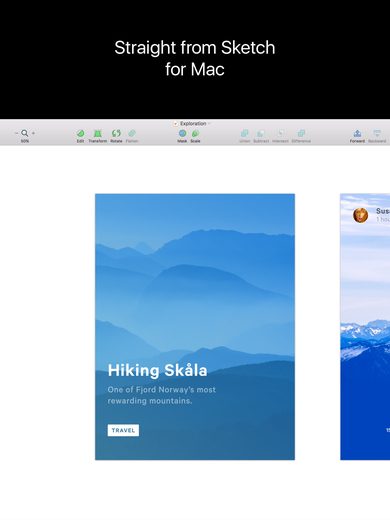390x520 pixels.
Task: Select the snowy mountain artboard image
Action: tap(365, 327)
